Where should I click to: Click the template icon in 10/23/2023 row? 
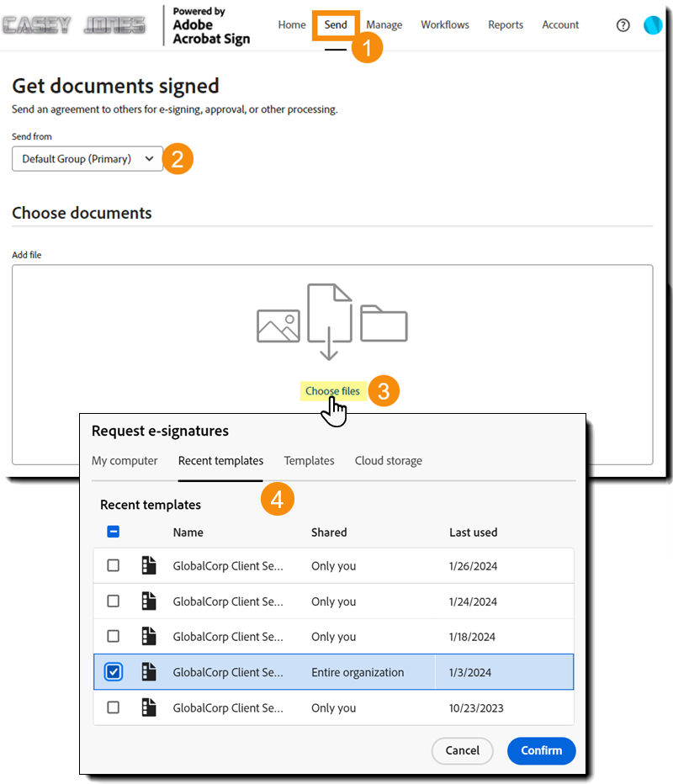coord(149,707)
